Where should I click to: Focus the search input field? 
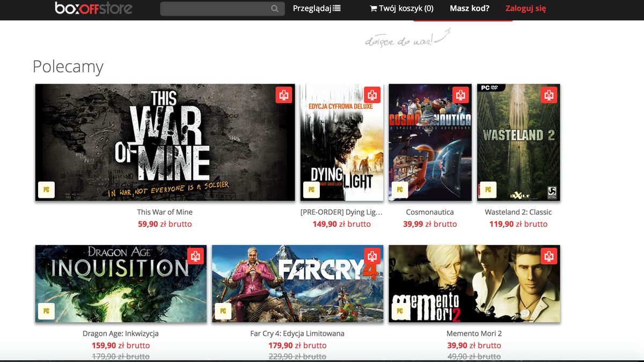tap(222, 9)
